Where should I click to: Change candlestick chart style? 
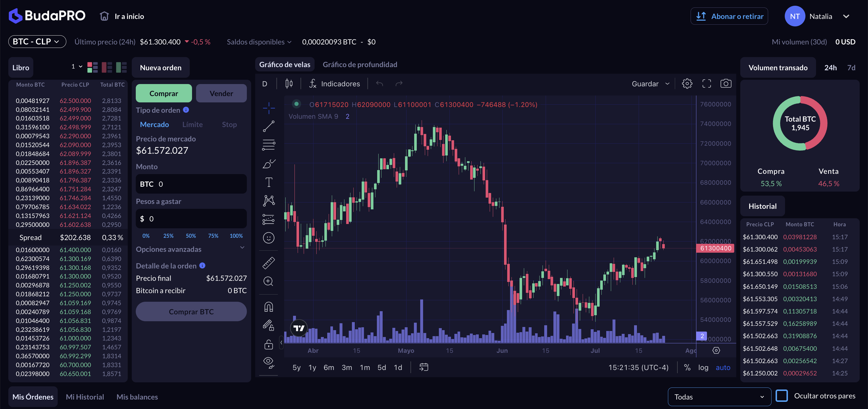tap(289, 83)
